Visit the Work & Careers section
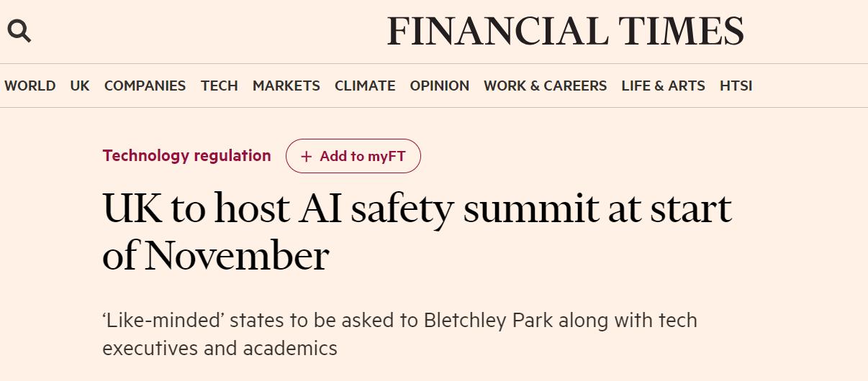 coord(545,86)
